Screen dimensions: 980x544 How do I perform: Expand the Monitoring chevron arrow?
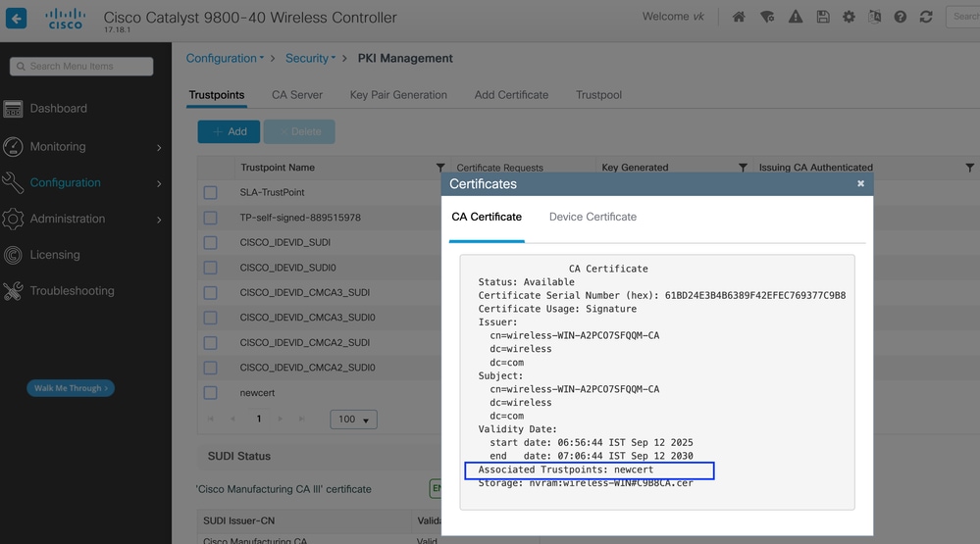pyautogui.click(x=159, y=147)
